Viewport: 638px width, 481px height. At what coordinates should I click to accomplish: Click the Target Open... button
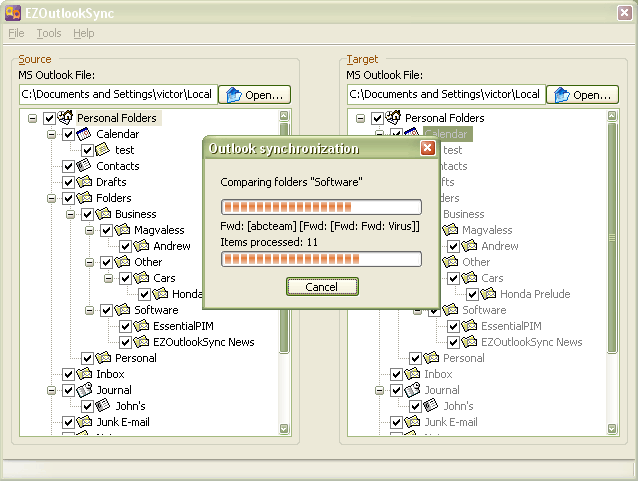(583, 95)
